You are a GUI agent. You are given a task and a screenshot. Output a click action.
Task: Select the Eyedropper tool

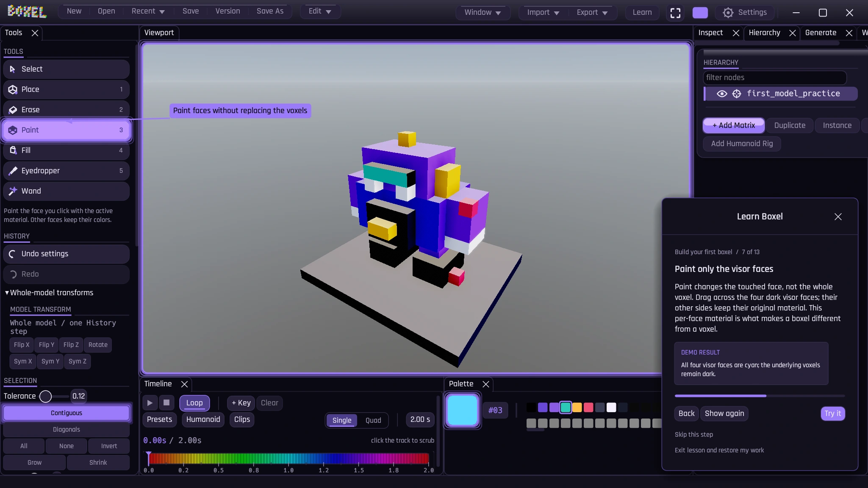click(x=66, y=171)
